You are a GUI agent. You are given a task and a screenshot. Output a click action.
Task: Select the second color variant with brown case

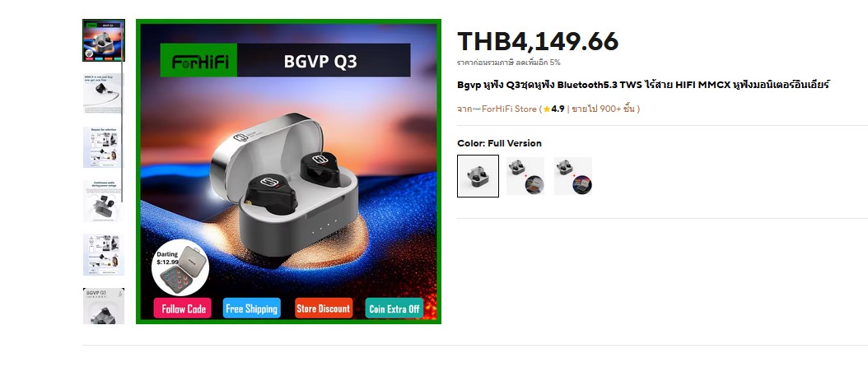[525, 176]
